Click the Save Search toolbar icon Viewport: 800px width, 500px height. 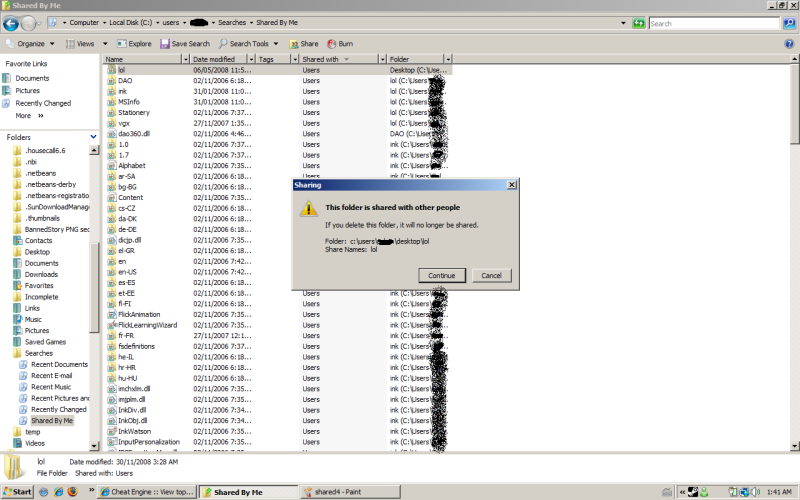click(x=184, y=44)
